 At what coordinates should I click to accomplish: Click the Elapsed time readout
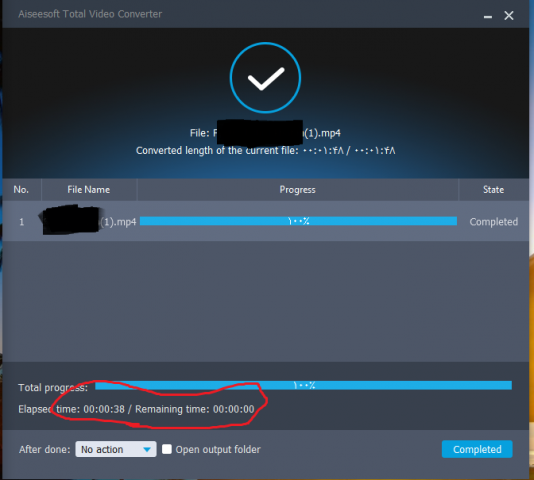72,409
